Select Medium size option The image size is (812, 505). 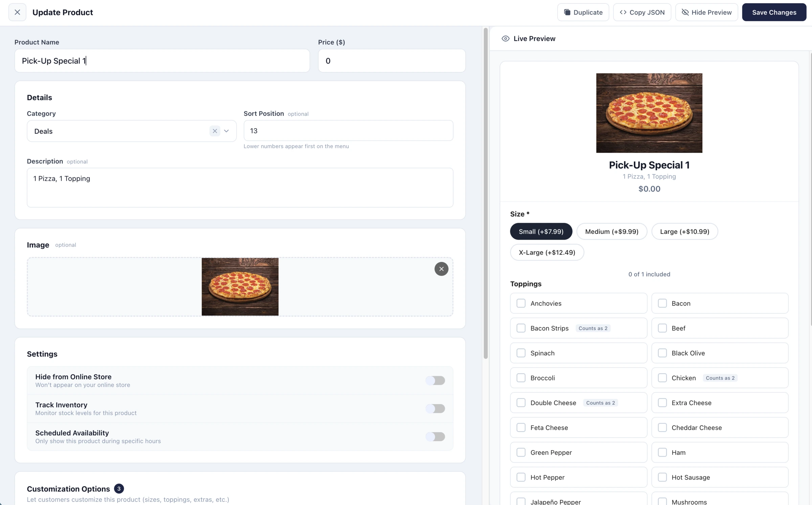tap(612, 232)
